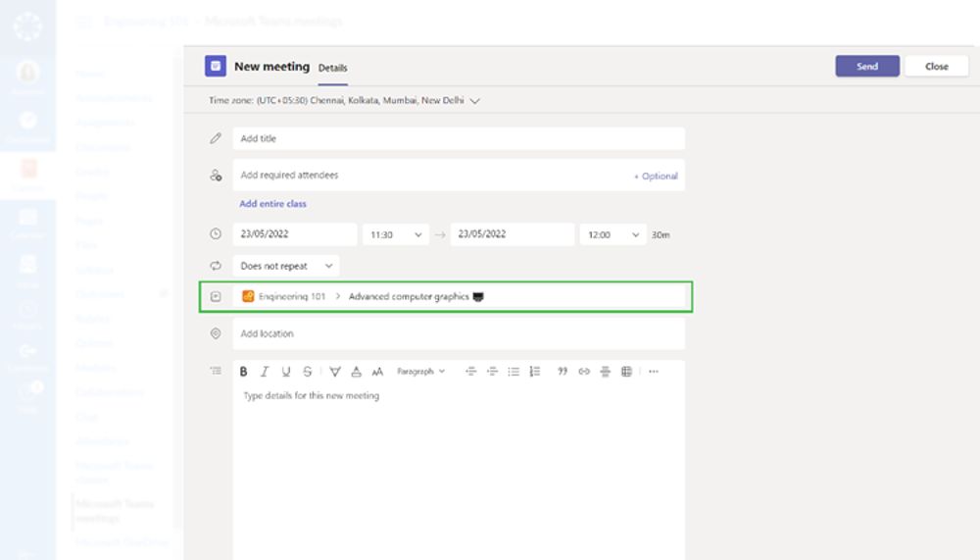Toggle bold formatting in the editor
Viewport: 980px width, 560px height.
[x=244, y=372]
